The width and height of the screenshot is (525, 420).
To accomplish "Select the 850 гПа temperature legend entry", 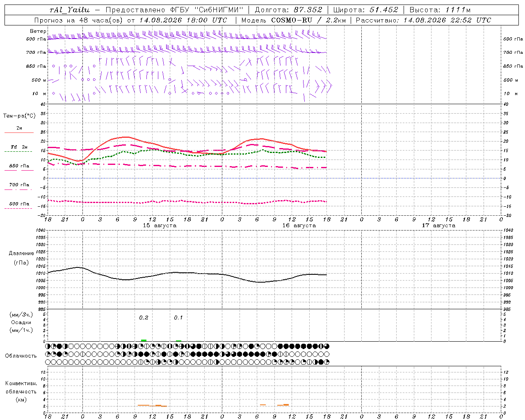I will 19,166.
